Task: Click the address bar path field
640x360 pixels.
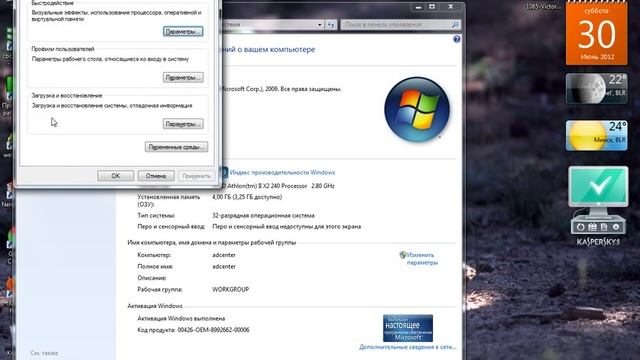Action: coord(269,25)
